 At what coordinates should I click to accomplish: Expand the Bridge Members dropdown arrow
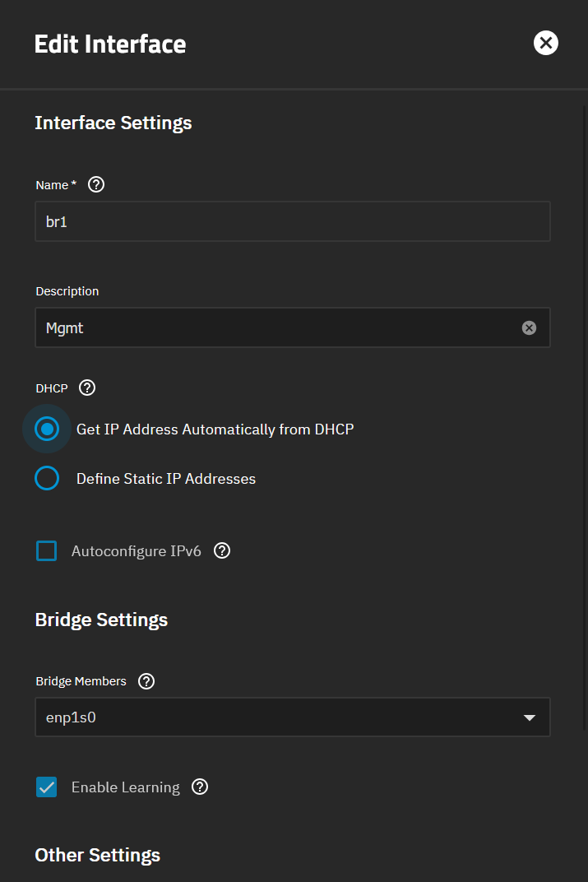pos(530,717)
